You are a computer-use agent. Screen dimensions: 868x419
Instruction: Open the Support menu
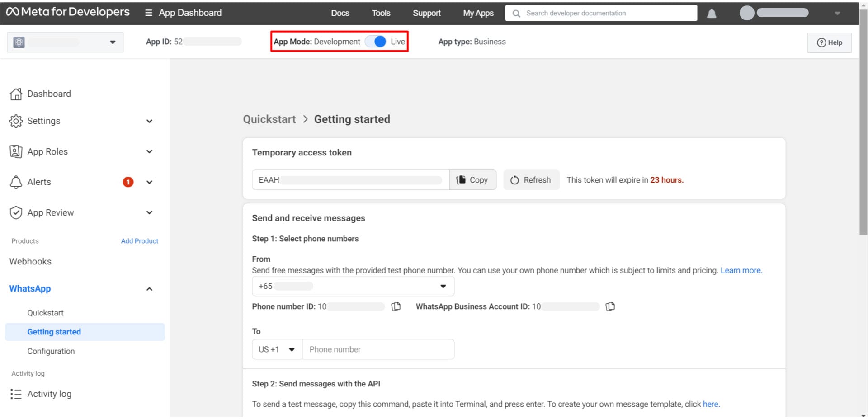427,13
